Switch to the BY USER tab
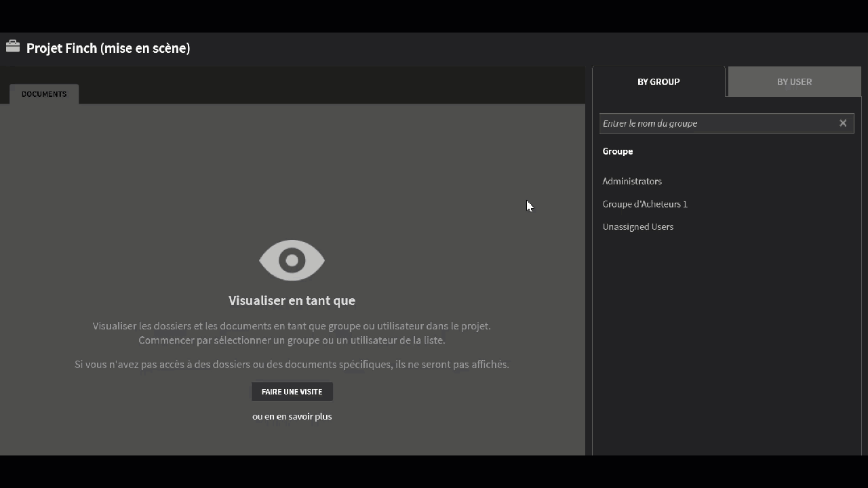 click(794, 81)
